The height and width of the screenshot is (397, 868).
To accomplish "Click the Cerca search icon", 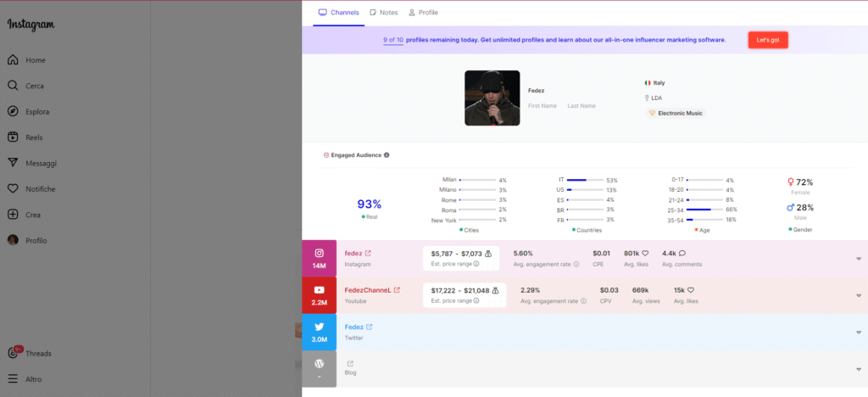I will (x=14, y=86).
